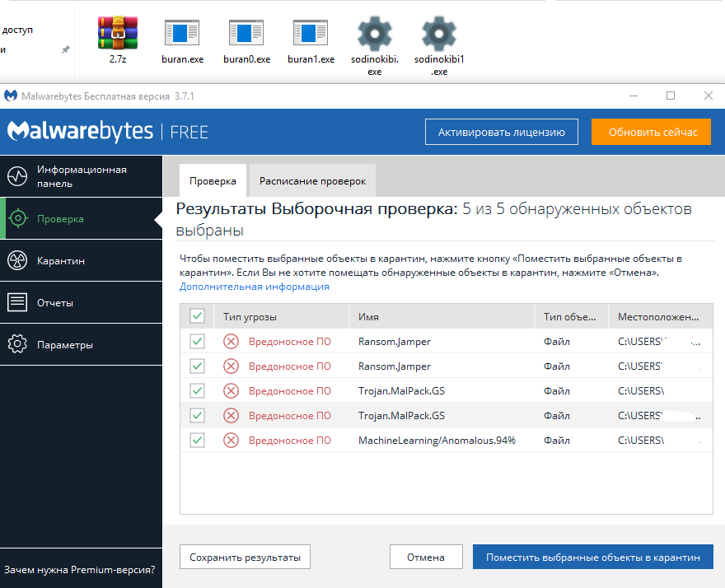Screen dimensions: 725x588
Task: Click the Параметры gear icon
Action: click(17, 344)
